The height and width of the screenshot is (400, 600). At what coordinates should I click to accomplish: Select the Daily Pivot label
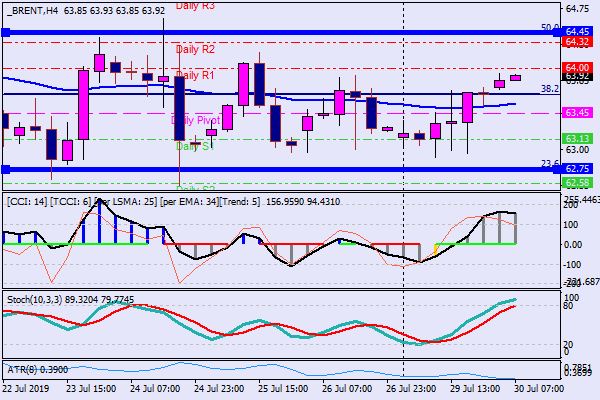tap(196, 120)
